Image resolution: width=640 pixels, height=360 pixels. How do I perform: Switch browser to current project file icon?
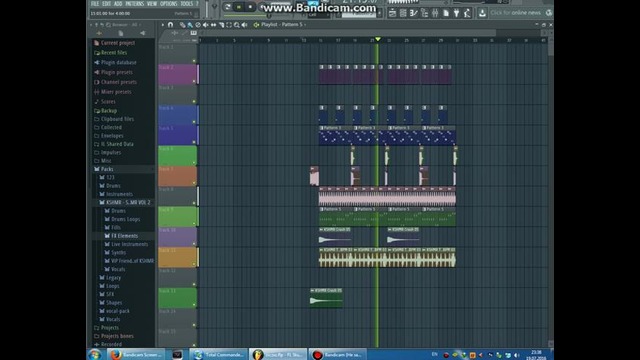tap(121, 33)
